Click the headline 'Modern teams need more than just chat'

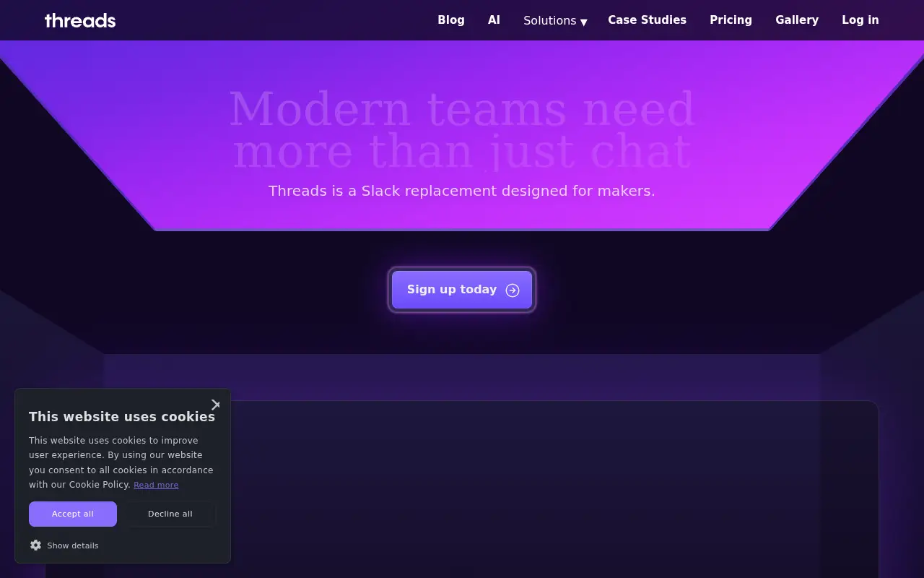pyautogui.click(x=462, y=130)
